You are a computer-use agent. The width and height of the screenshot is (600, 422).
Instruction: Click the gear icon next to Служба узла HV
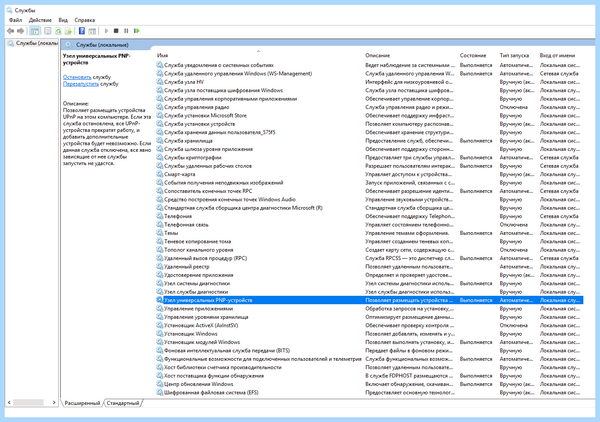coord(160,81)
